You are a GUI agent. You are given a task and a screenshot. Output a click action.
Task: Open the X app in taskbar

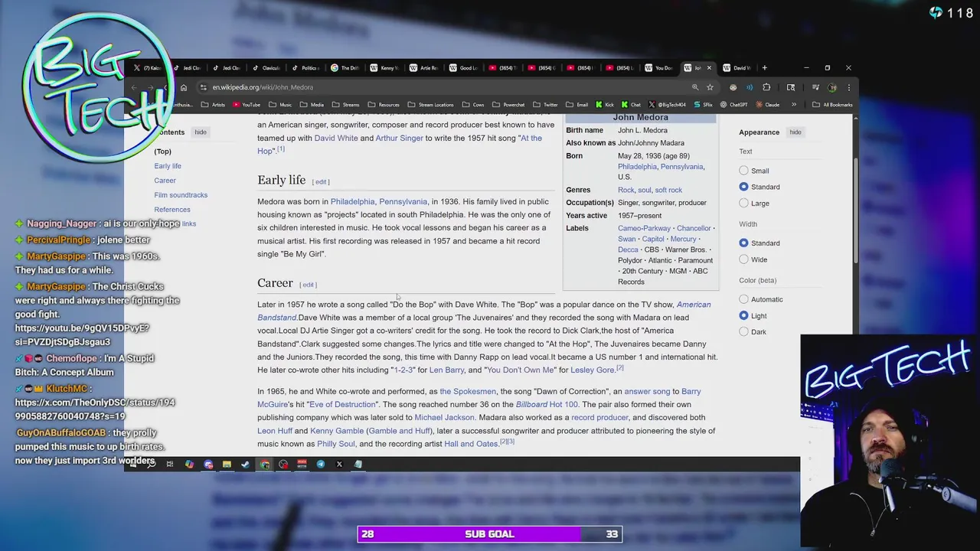339,464
